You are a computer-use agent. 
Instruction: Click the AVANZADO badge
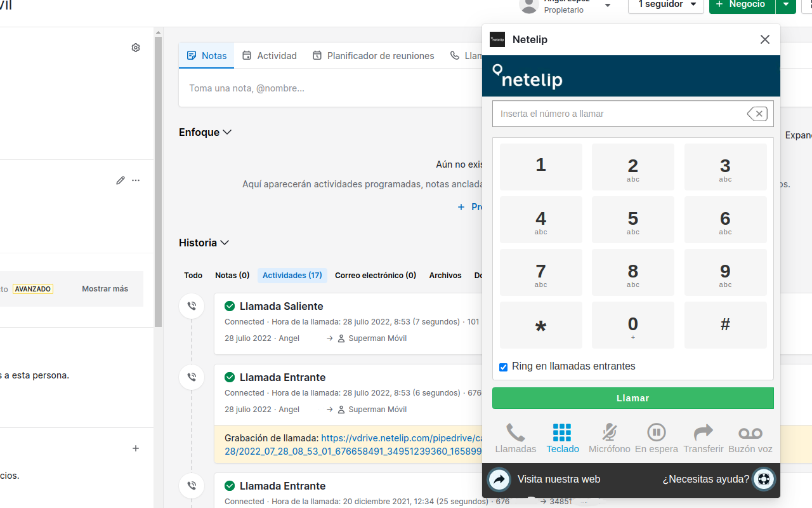click(x=32, y=289)
